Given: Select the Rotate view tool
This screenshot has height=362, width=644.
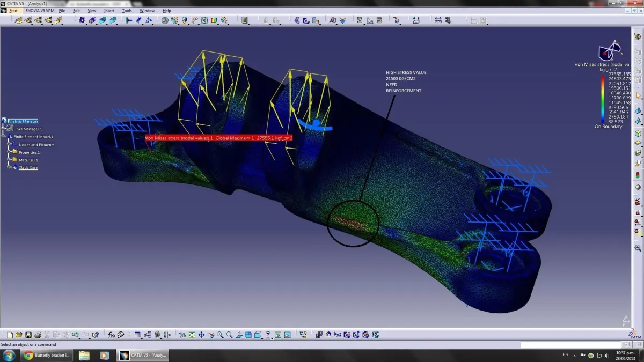Looking at the screenshot, I should [x=211, y=335].
